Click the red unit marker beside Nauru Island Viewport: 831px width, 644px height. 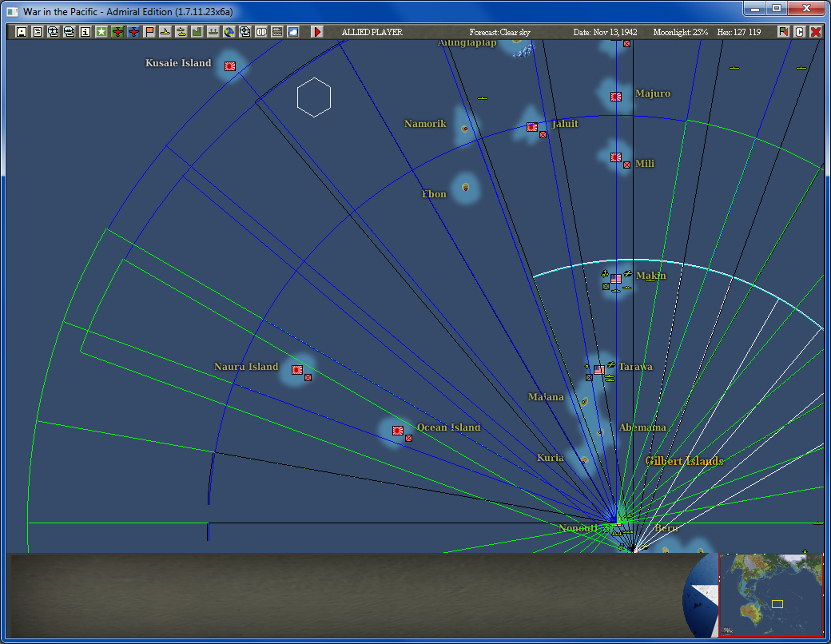click(308, 378)
